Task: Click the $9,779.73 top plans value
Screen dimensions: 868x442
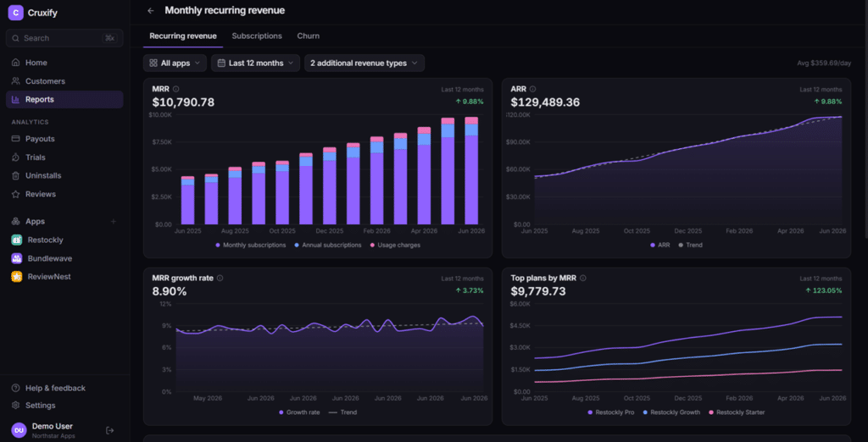Action: [538, 291]
